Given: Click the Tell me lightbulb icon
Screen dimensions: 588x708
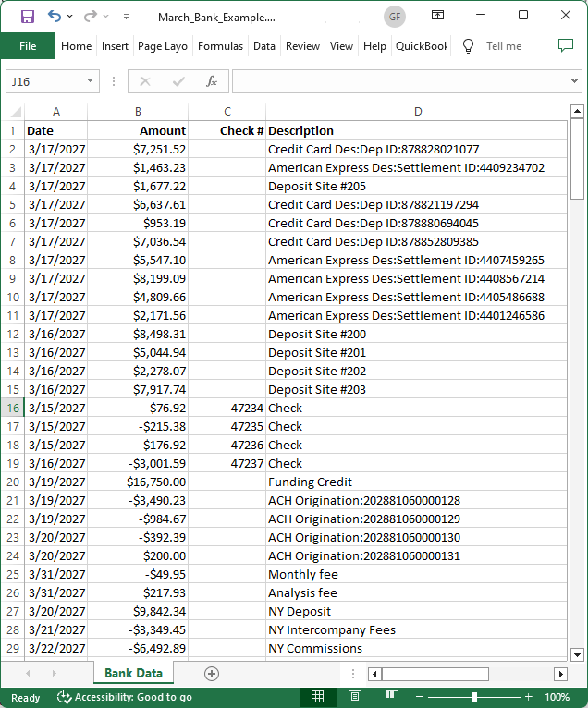Looking at the screenshot, I should coord(468,45).
